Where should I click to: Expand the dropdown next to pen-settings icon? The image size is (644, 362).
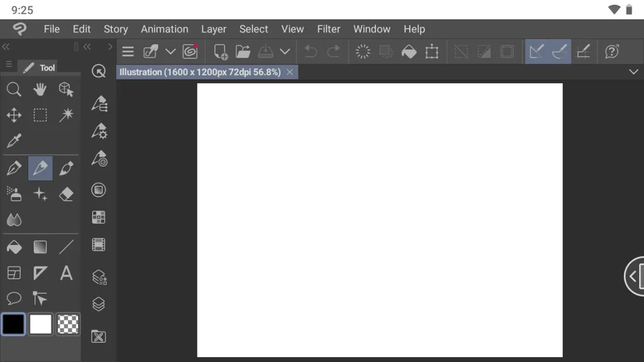coord(170,52)
